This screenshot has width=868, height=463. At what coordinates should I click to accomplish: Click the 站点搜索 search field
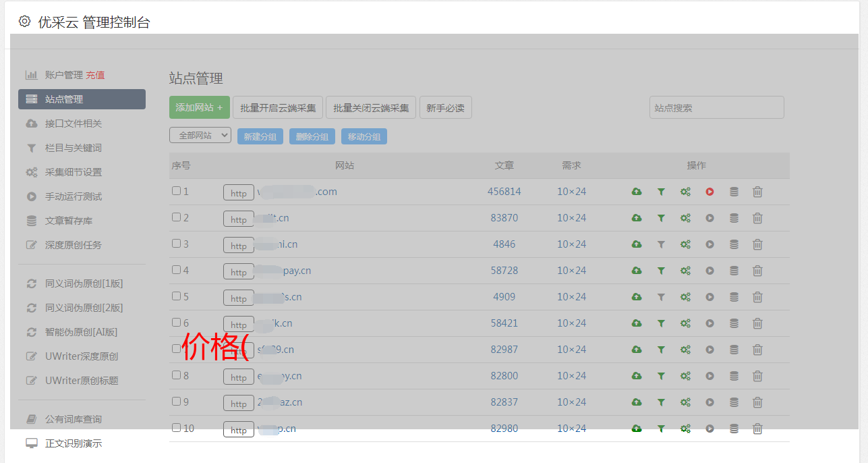click(x=716, y=107)
